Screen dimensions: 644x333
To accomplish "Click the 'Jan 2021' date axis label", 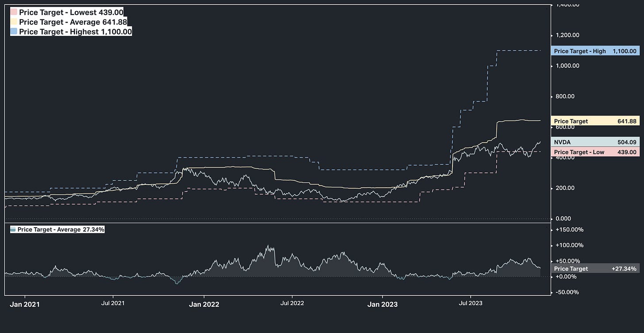I will coord(25,304).
